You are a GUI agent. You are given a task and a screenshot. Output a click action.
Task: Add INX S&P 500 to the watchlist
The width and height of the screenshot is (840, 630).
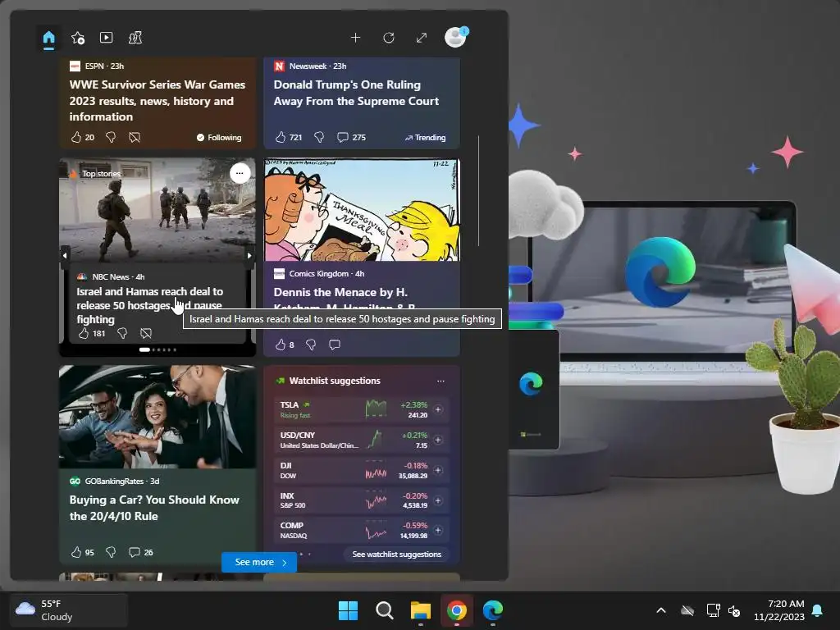[438, 500]
